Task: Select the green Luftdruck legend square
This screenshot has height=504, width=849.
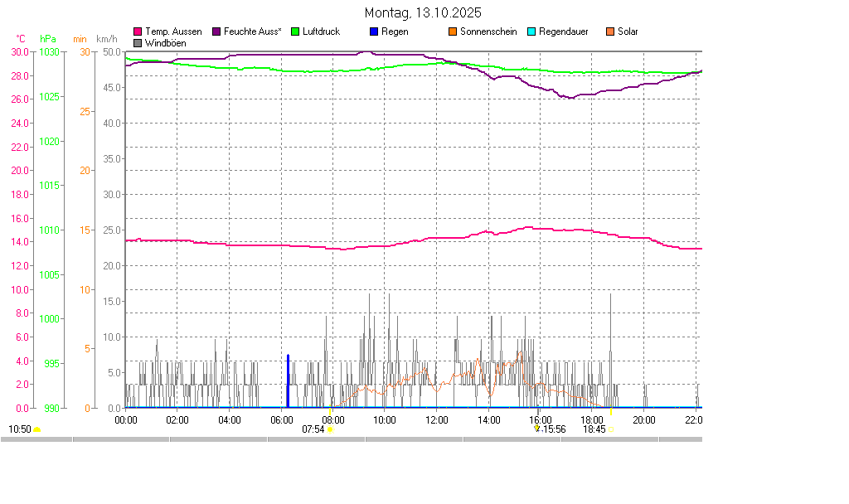Action: pyautogui.click(x=295, y=31)
